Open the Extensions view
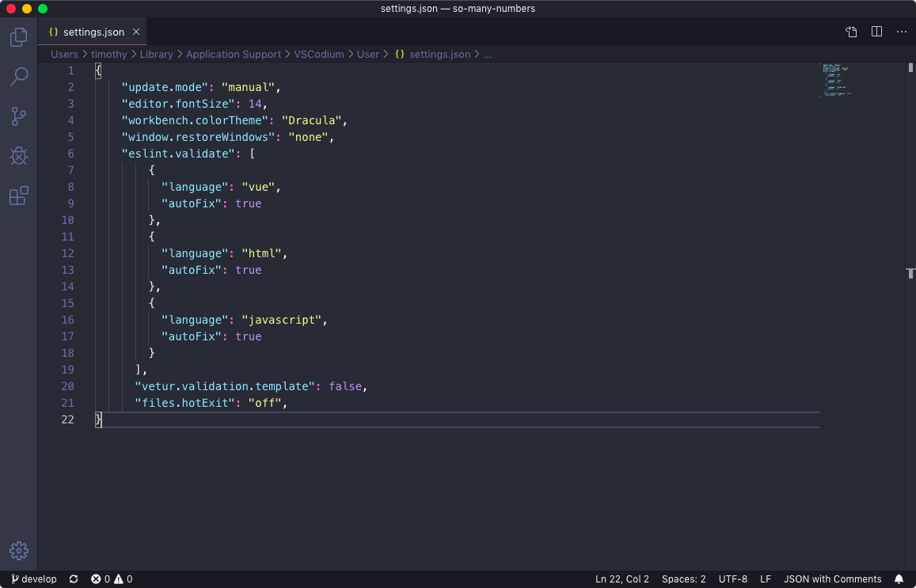This screenshot has height=588, width=916. tap(18, 195)
